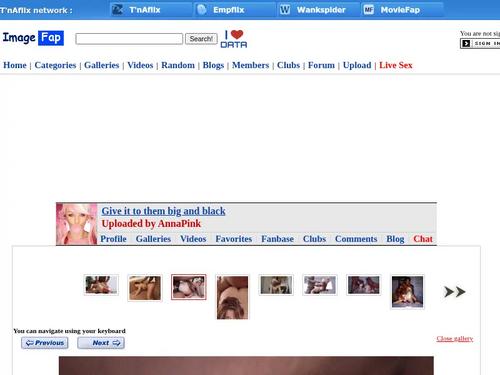This screenshot has height=375, width=500.
Task: Open the gallery title link
Action: coord(163,211)
